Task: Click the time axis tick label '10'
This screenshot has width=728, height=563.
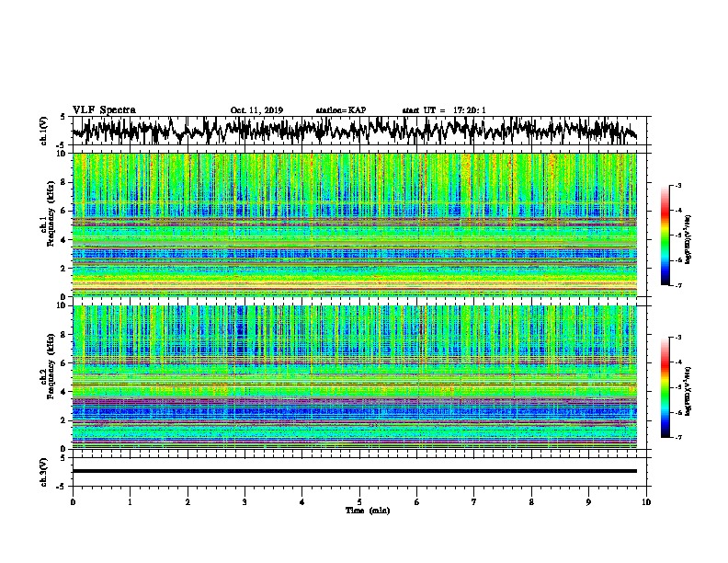Action: 646,502
